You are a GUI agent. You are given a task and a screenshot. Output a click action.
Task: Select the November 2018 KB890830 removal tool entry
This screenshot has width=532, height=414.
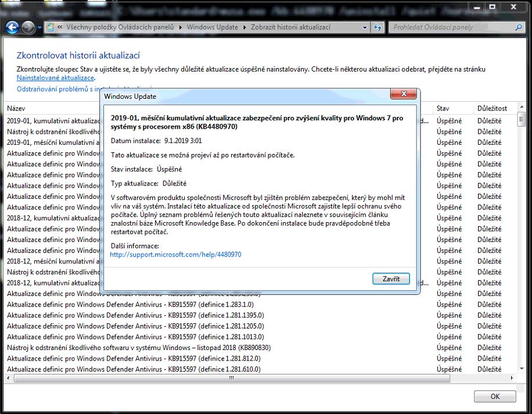pos(138,348)
